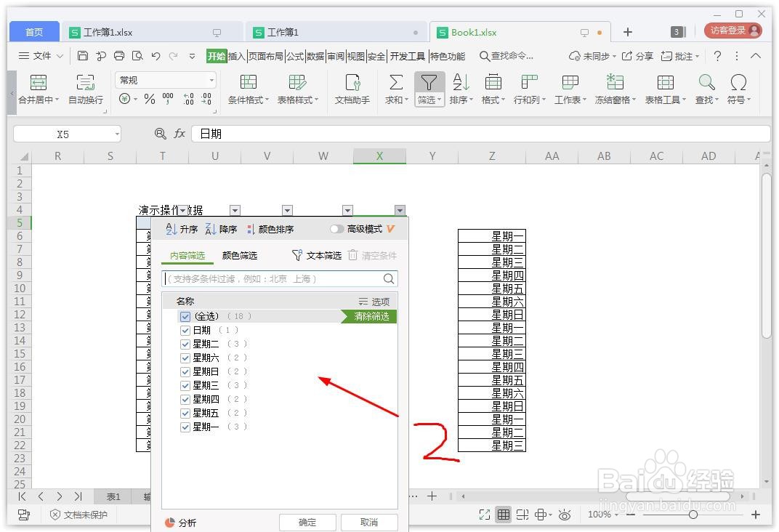
Task: Open the 常规 number format dropdown
Action: click(164, 78)
